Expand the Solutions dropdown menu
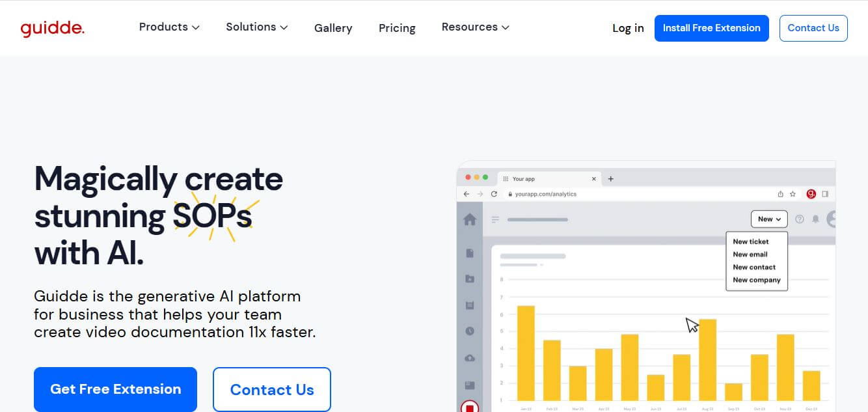868x412 pixels. click(x=256, y=27)
